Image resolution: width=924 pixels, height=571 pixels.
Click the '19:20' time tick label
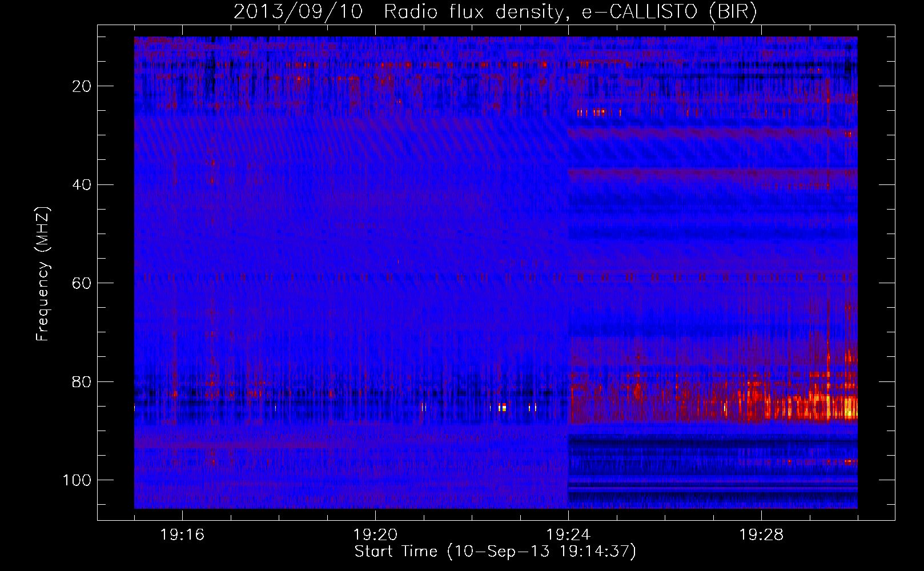tap(375, 535)
